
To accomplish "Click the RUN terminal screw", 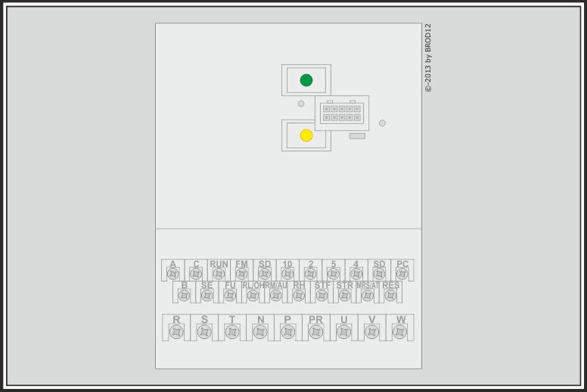I will pos(219,274).
